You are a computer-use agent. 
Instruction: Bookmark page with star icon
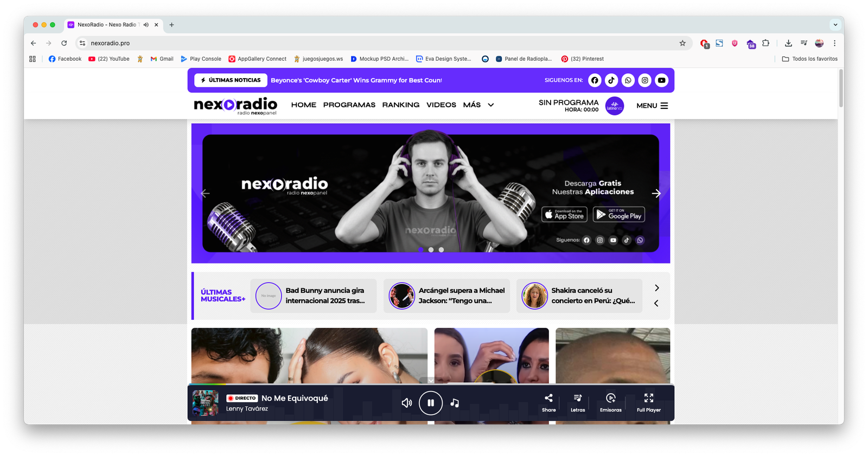click(x=682, y=43)
